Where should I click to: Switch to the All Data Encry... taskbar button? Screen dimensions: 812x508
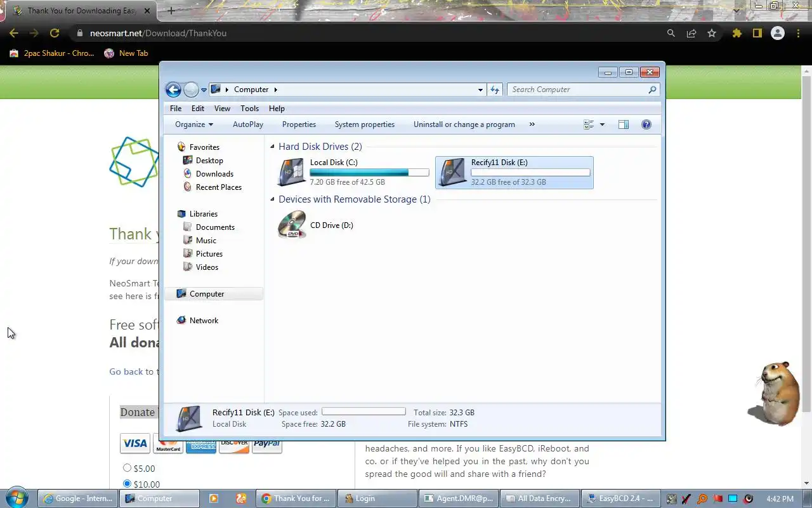click(x=540, y=498)
